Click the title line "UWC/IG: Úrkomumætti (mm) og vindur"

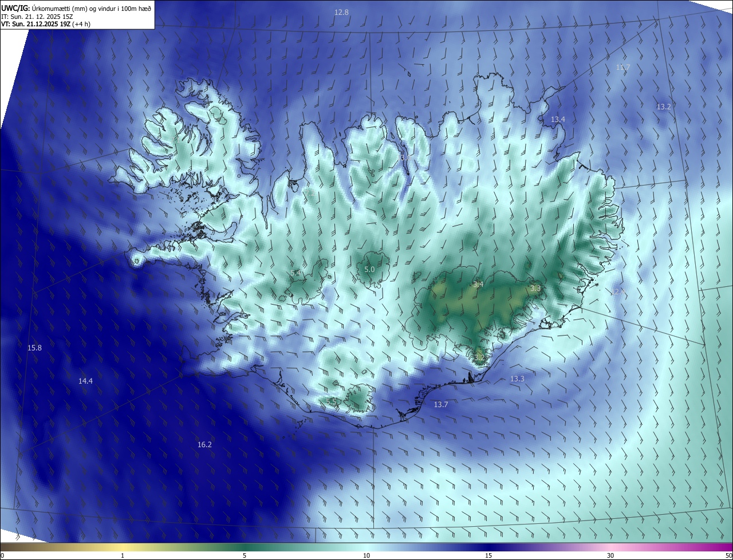[x=76, y=7]
